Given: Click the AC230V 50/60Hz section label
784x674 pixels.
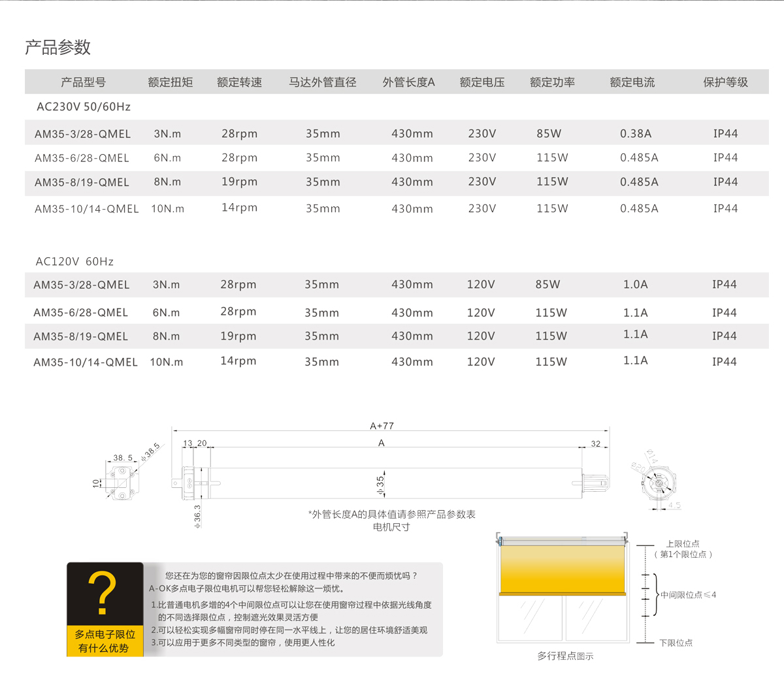Looking at the screenshot, I should pyautogui.click(x=84, y=106).
